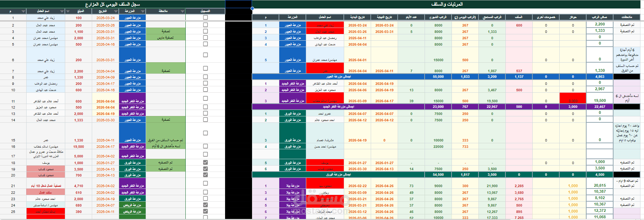Open the ملاحظة column filter arrow
Screen dimensions: 644x220
[x=183, y=11]
